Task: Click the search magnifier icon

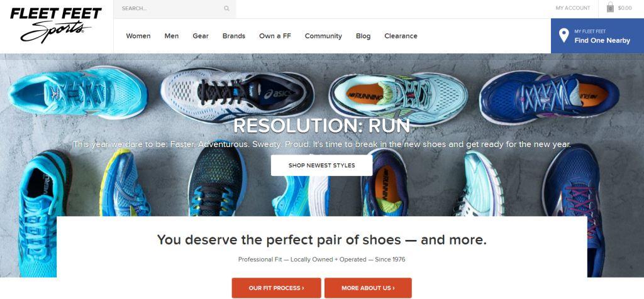Action: (x=226, y=8)
